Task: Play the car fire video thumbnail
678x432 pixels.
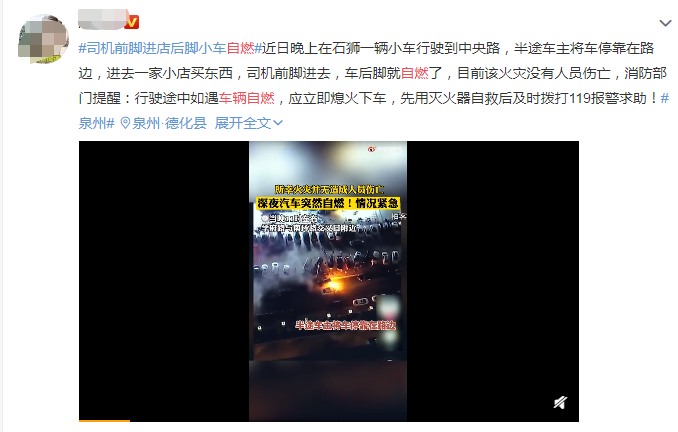Action: (328, 281)
